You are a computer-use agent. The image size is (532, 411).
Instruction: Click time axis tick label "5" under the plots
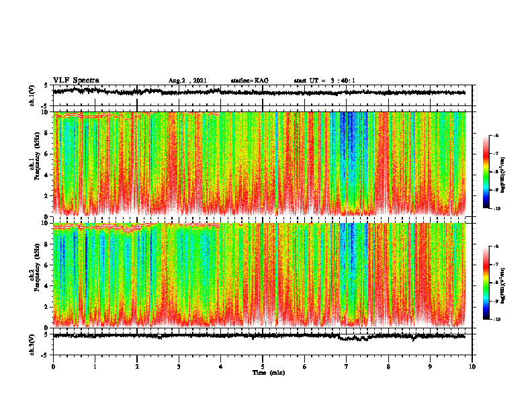pos(263,367)
